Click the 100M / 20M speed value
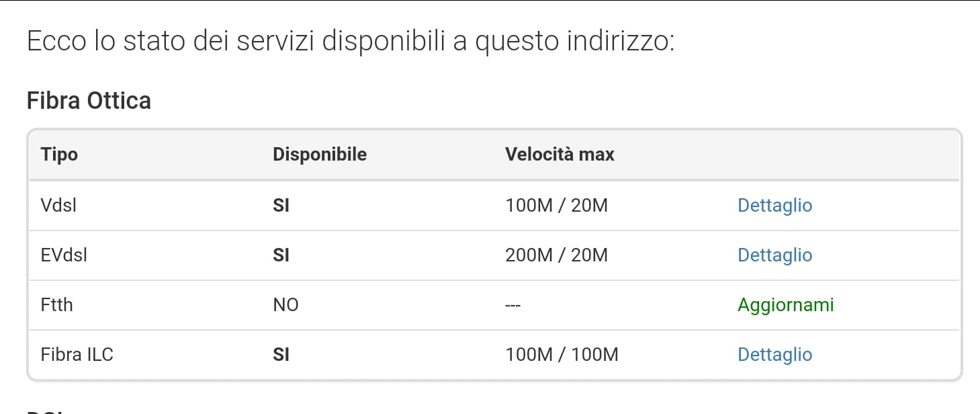This screenshot has width=980, height=414. (x=556, y=206)
